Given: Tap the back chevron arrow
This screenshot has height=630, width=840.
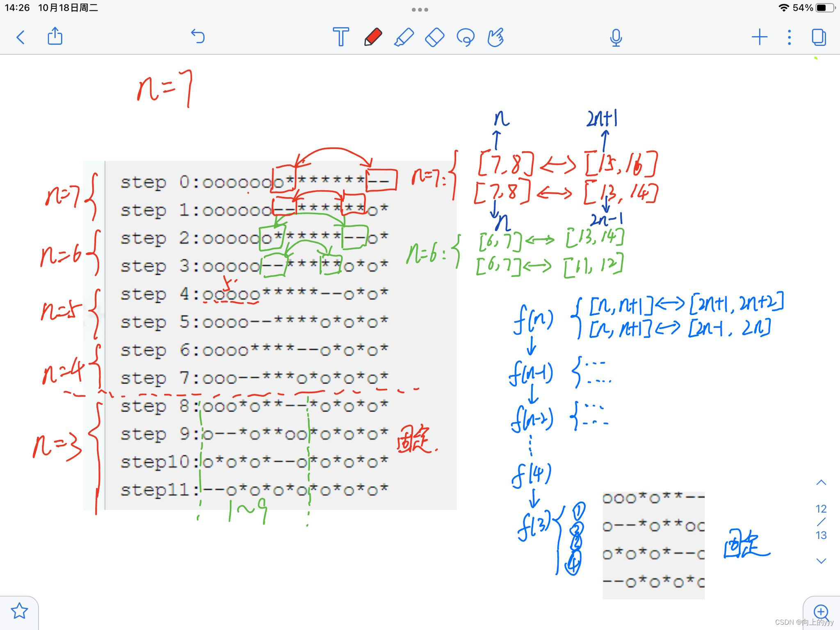Looking at the screenshot, I should pos(21,37).
